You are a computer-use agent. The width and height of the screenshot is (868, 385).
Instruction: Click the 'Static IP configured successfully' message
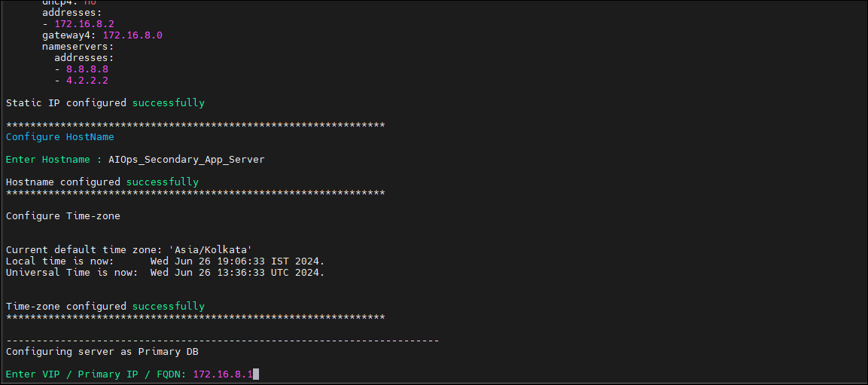(x=105, y=103)
